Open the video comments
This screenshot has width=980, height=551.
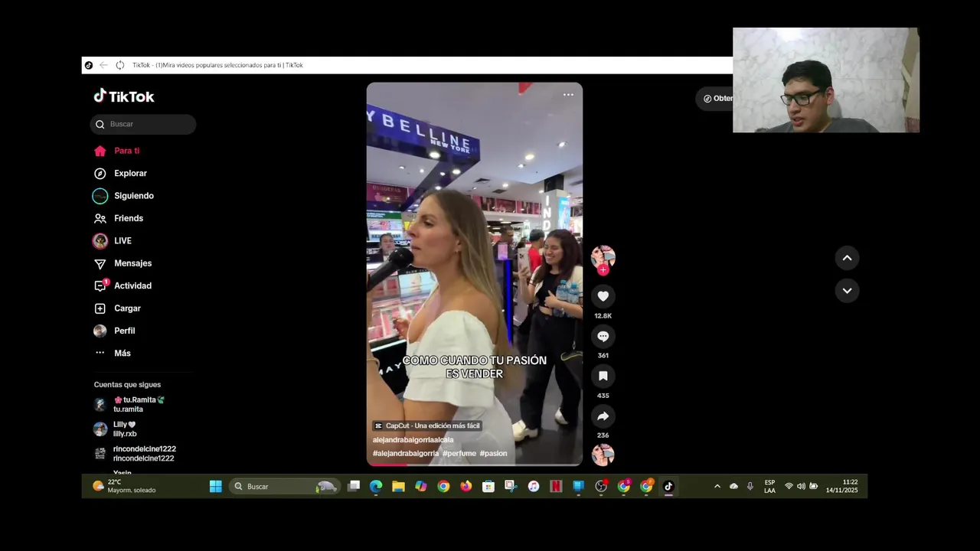[603, 336]
